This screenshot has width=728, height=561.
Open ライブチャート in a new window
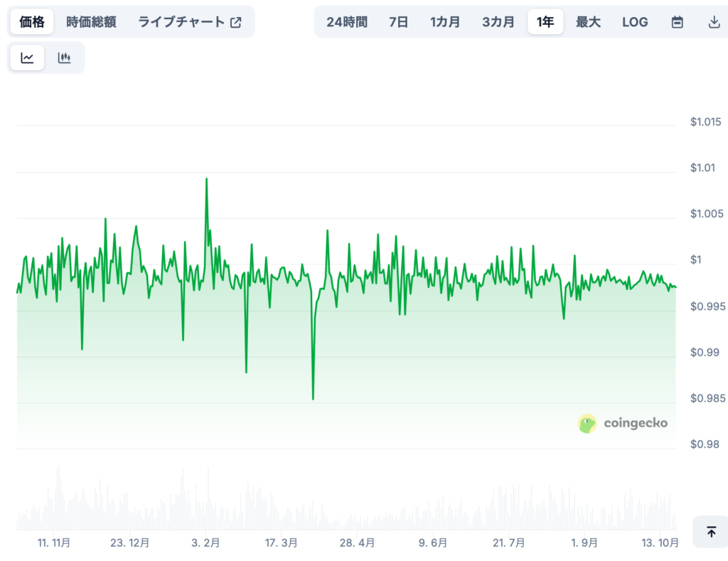(x=190, y=22)
